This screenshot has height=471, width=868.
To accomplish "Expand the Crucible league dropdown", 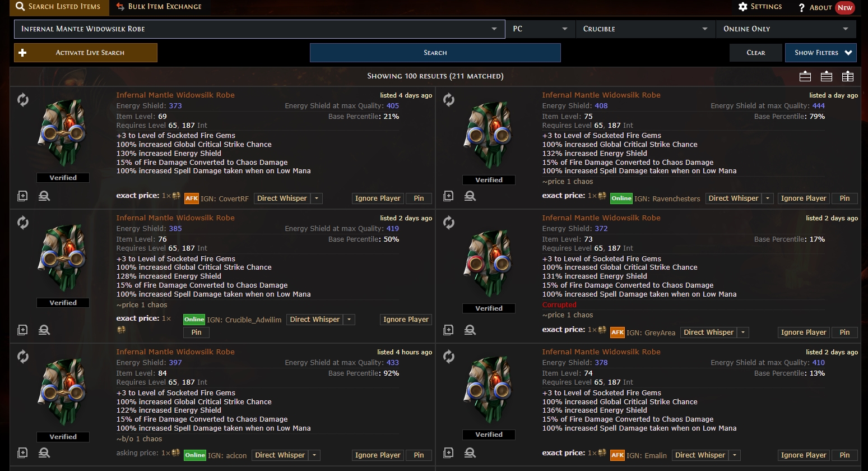I will [x=645, y=29].
